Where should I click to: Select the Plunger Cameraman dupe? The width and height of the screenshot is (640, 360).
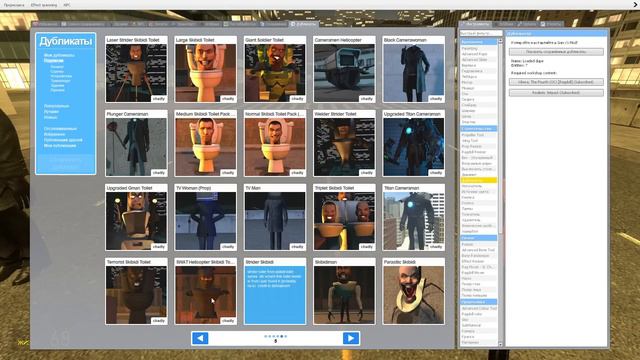[x=136, y=143]
